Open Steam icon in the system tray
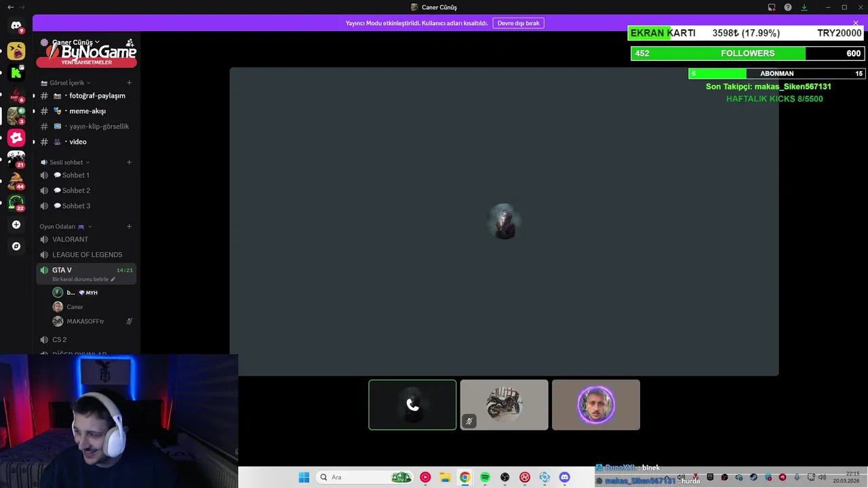The height and width of the screenshot is (488, 868). tap(753, 477)
